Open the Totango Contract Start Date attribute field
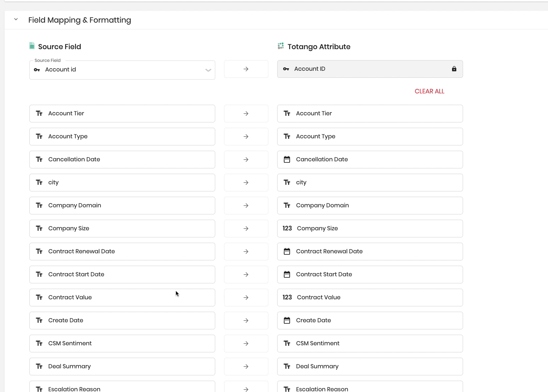548x392 pixels. click(x=370, y=275)
